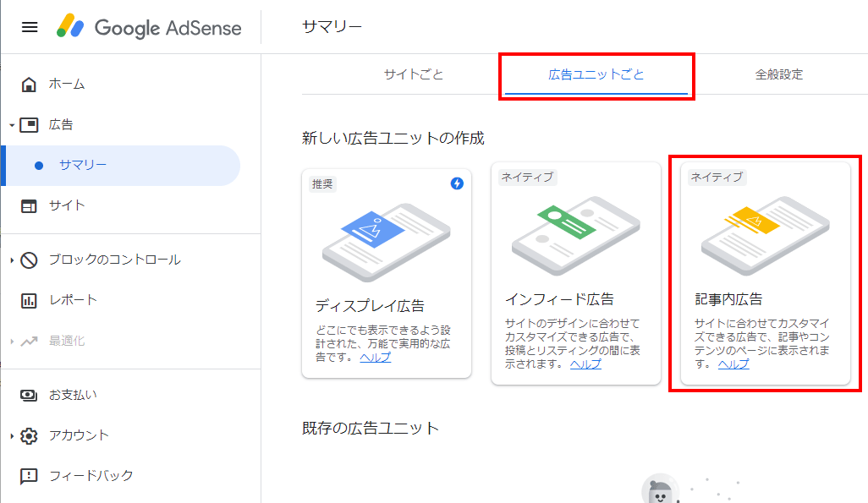Expand the アカウント section arrow
Image resolution: width=868 pixels, height=503 pixels.
pyautogui.click(x=12, y=436)
